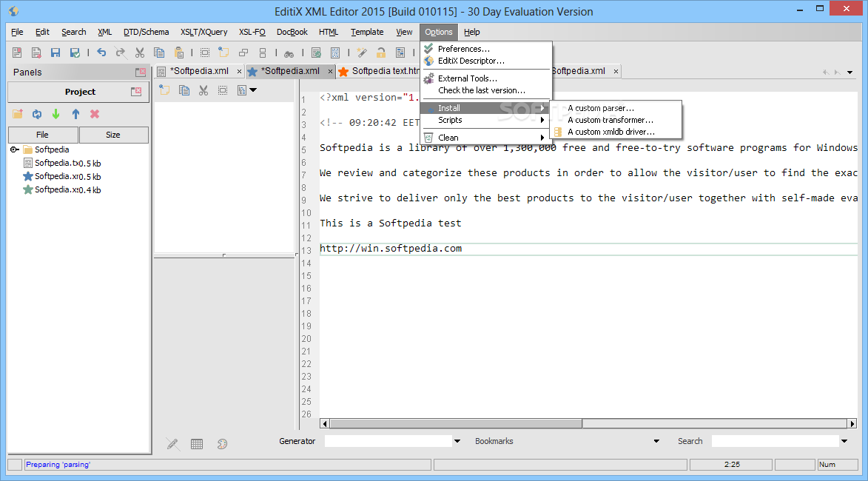Click the Size column header in Project
The width and height of the screenshot is (868, 481).
(x=113, y=135)
